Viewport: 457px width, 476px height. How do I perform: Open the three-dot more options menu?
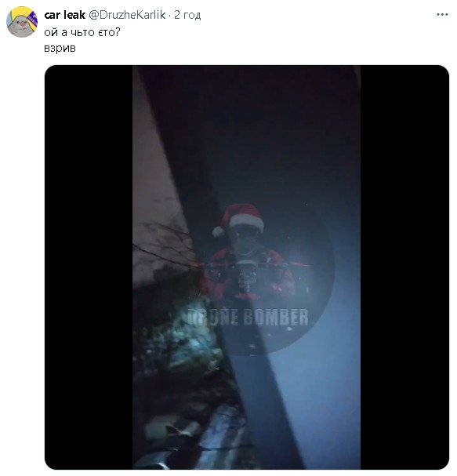pos(442,14)
